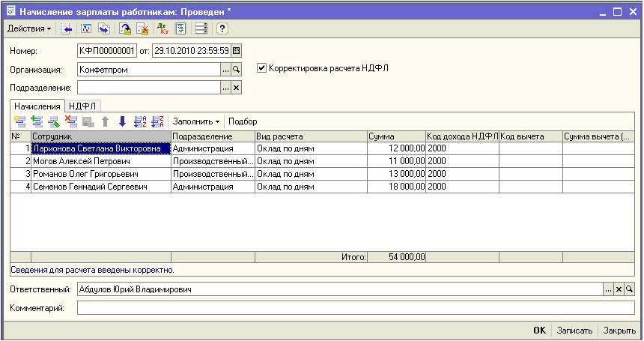Open Организация with the magnifier icon
Screen dimensions: 644x341
coord(236,70)
